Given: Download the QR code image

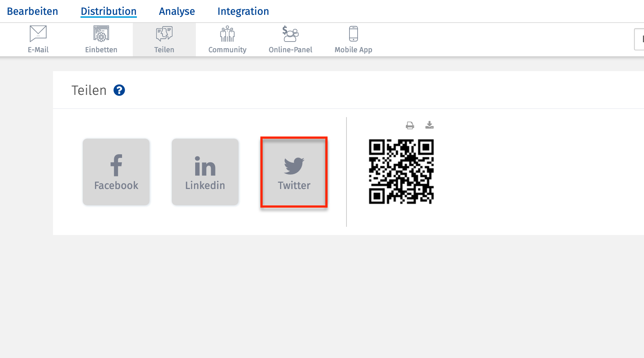Looking at the screenshot, I should point(430,125).
